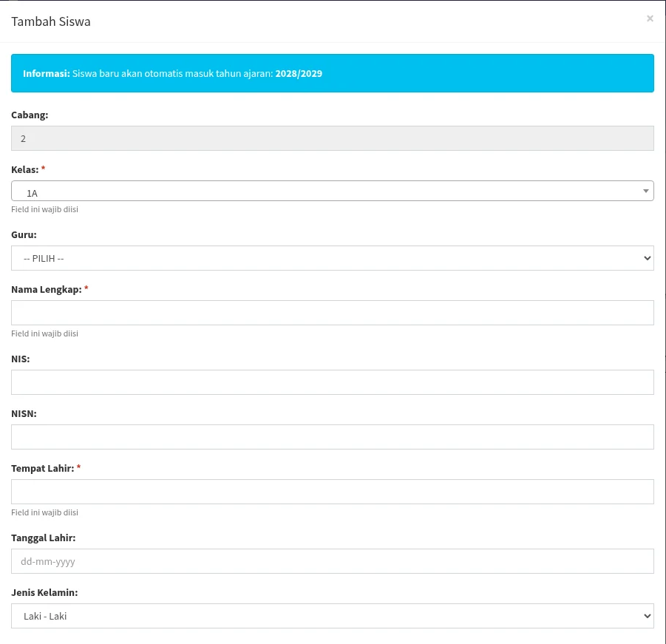This screenshot has width=666, height=644.
Task: Close the Tambah Siswa dialog
Action: click(x=650, y=18)
